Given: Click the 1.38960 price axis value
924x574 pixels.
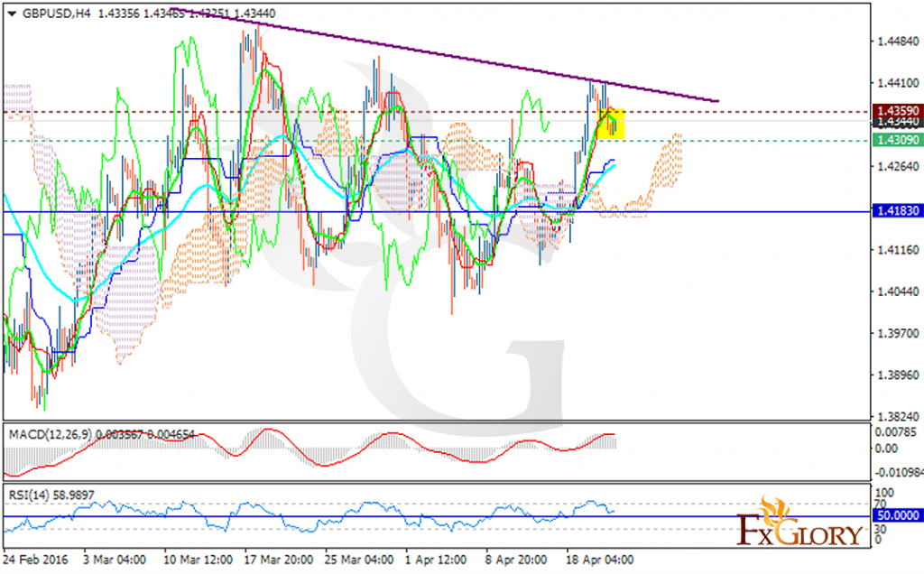Looking at the screenshot, I should [x=898, y=375].
